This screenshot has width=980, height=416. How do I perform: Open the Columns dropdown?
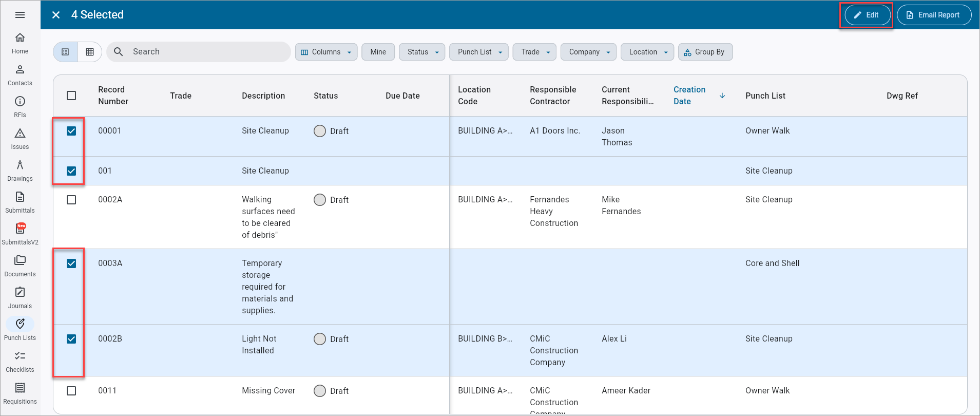click(326, 52)
